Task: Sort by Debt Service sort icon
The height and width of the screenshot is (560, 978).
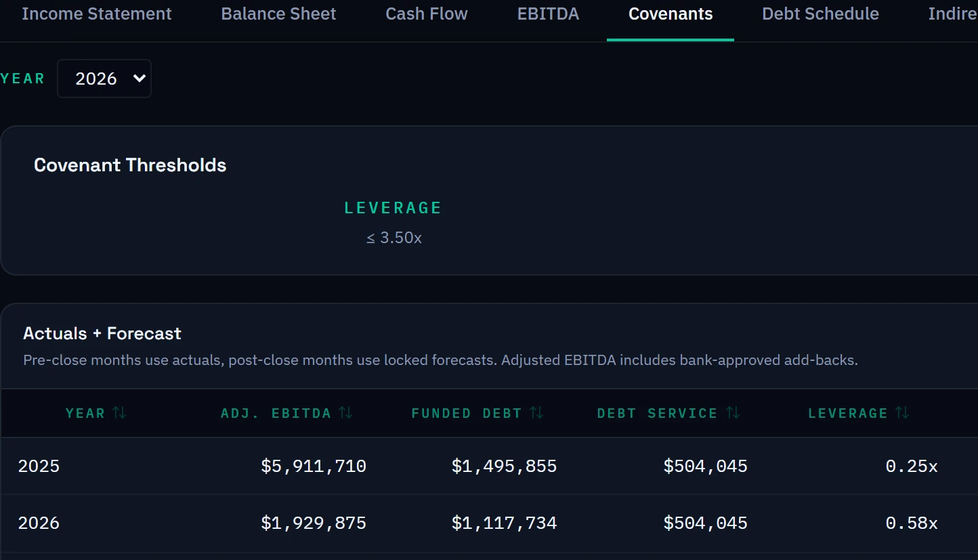Action: click(x=733, y=412)
